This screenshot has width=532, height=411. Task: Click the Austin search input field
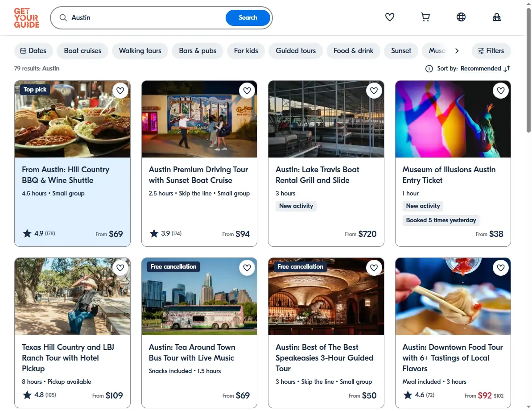pos(146,18)
